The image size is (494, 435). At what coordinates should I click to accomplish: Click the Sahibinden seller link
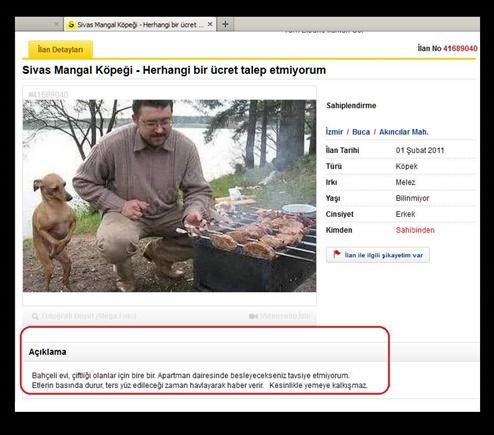pos(415,230)
